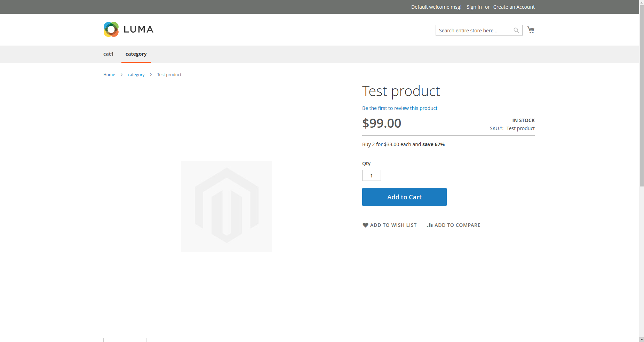Switch to the category menu tab
The height and width of the screenshot is (342, 644).
tap(136, 54)
